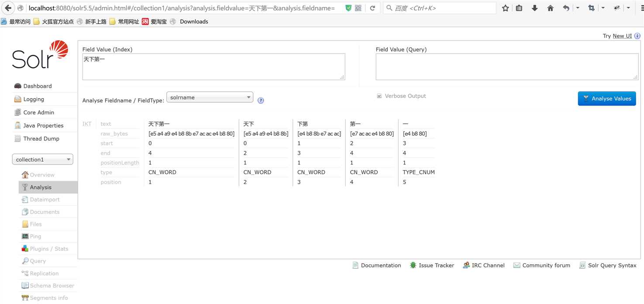The image size is (644, 304).
Task: Expand the solrname fieldname dropdown
Action: [x=210, y=97]
